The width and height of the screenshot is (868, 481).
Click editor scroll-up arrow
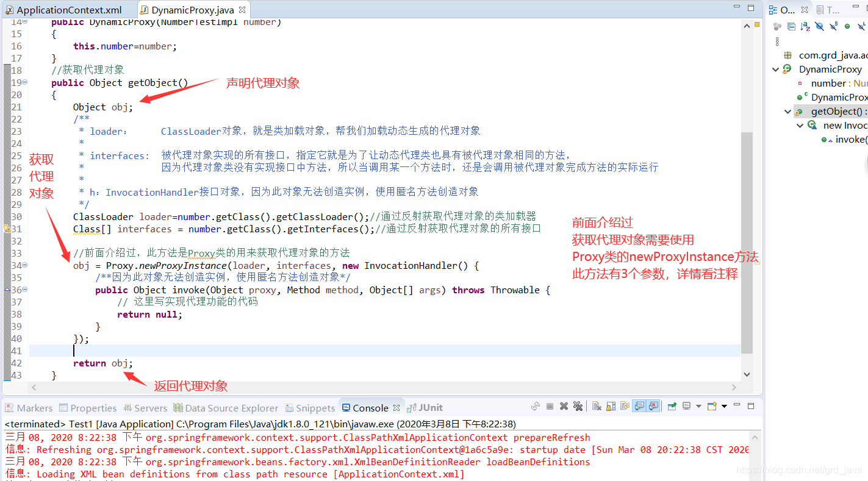point(747,26)
